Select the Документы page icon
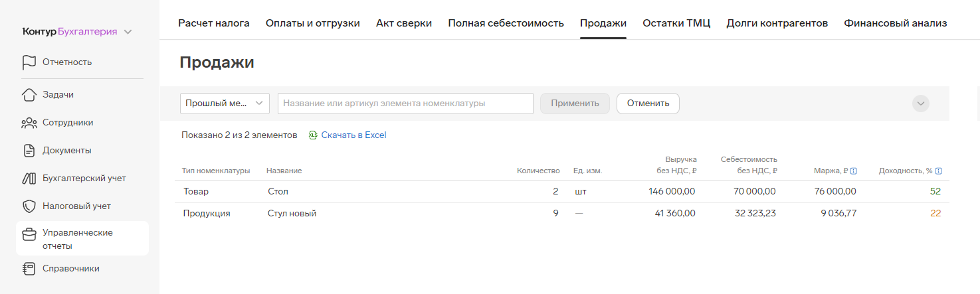The height and width of the screenshot is (294, 980). point(29,151)
